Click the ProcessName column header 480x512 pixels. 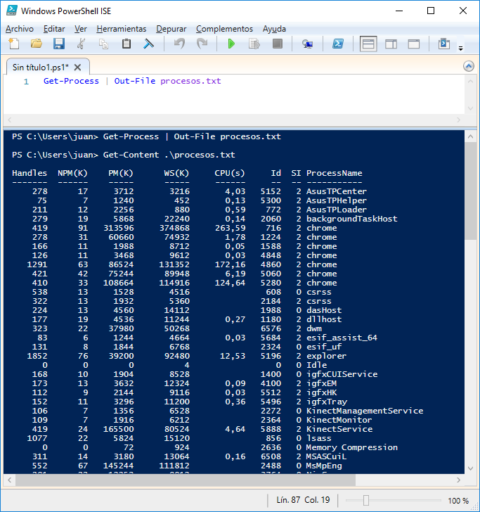334,173
